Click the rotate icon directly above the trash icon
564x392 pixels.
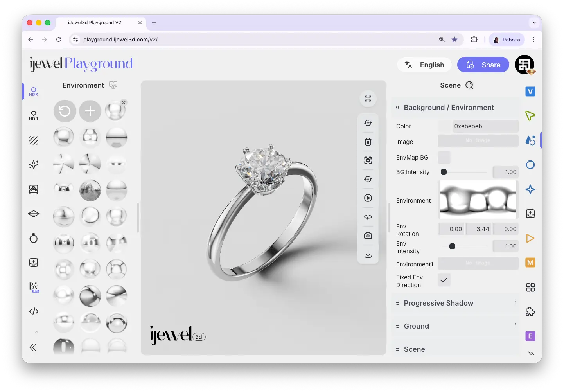coord(368,123)
